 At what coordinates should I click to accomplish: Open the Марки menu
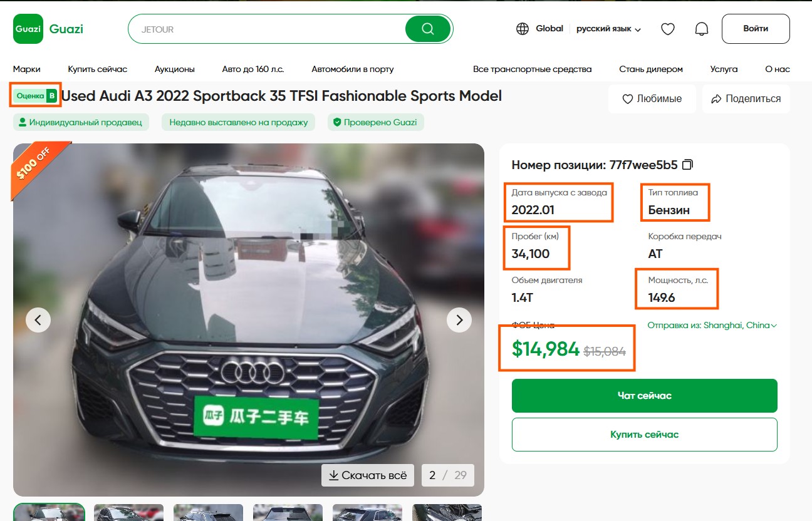pos(27,69)
